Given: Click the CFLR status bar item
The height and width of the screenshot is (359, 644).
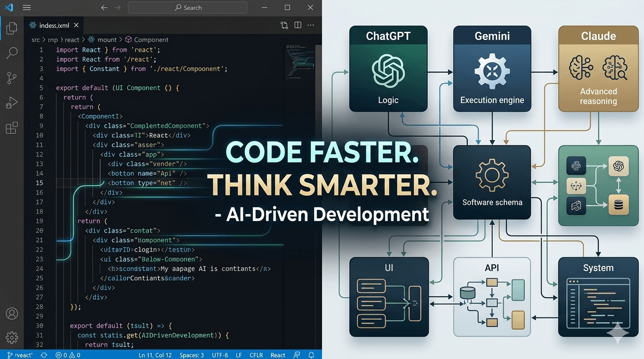Looking at the screenshot, I should [256, 355].
